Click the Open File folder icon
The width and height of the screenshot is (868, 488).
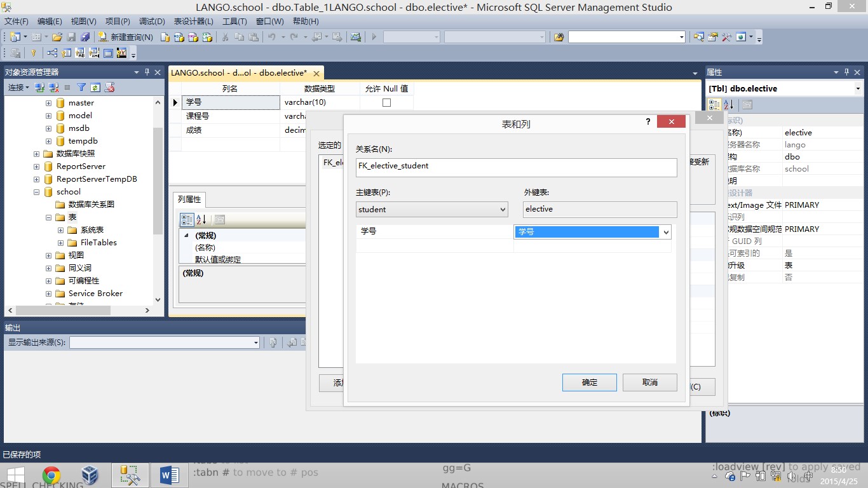click(57, 37)
